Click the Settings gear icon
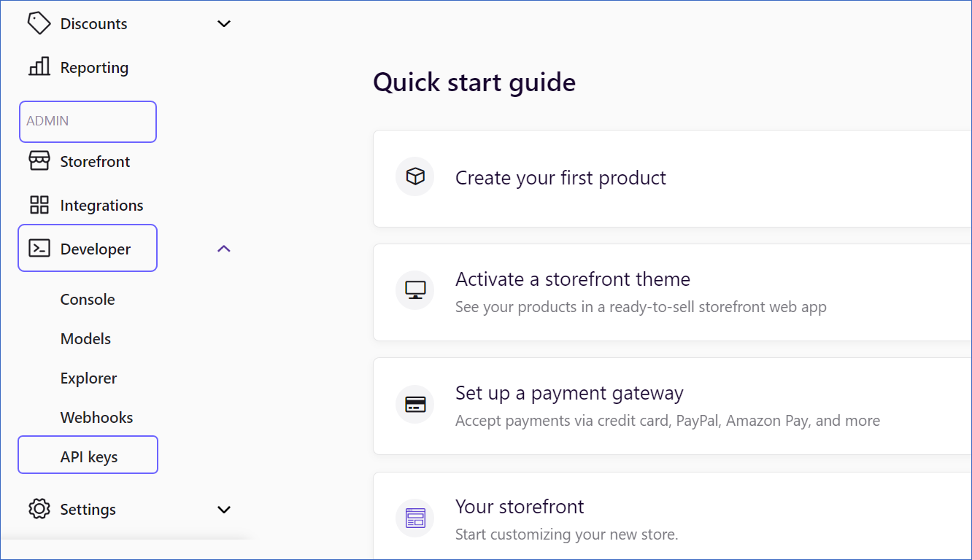The image size is (972, 560). point(39,509)
